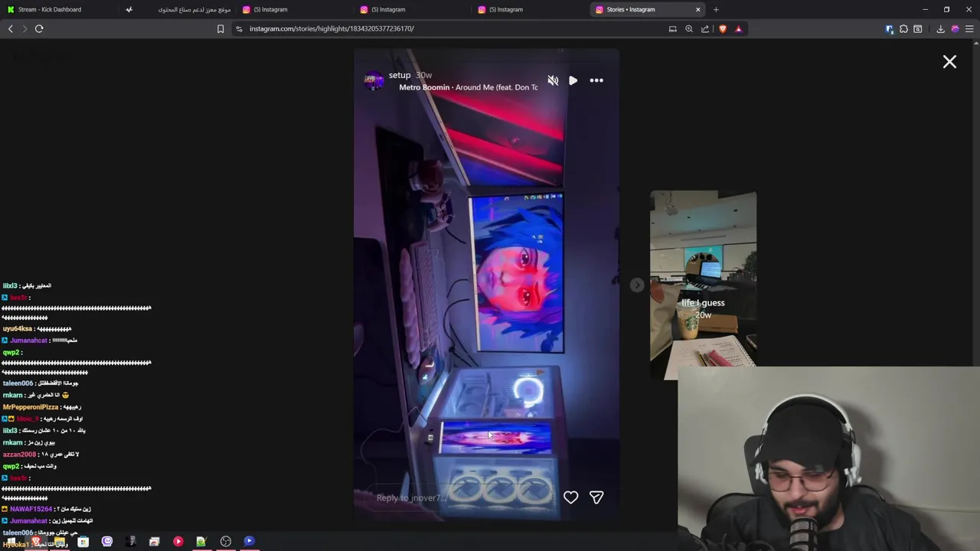Open the green notepad taskbar app

click(201, 542)
